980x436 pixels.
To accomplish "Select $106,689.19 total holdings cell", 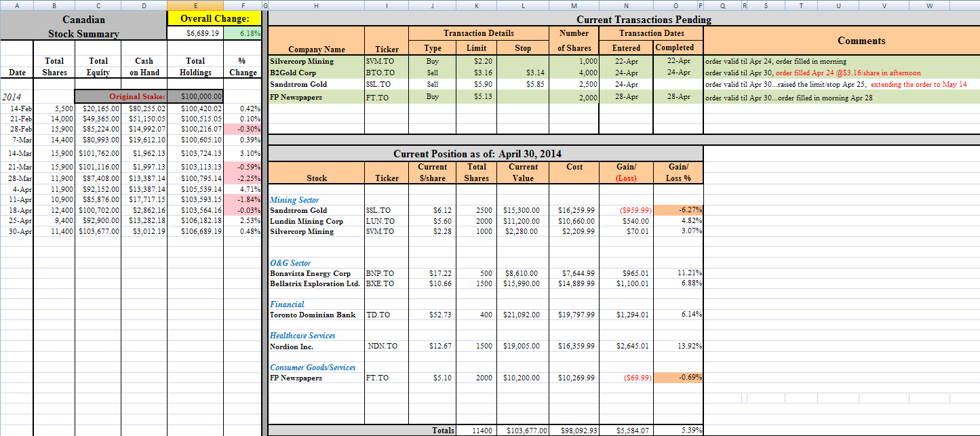I will tap(195, 231).
